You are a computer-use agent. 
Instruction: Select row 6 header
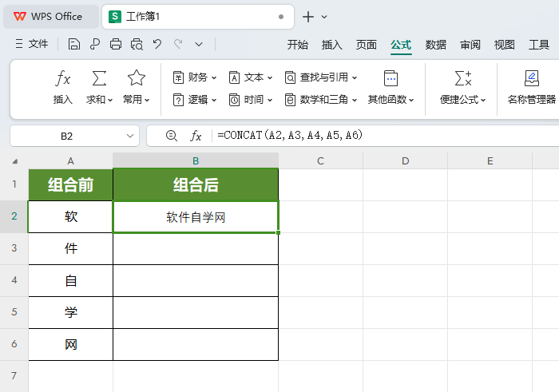point(14,344)
